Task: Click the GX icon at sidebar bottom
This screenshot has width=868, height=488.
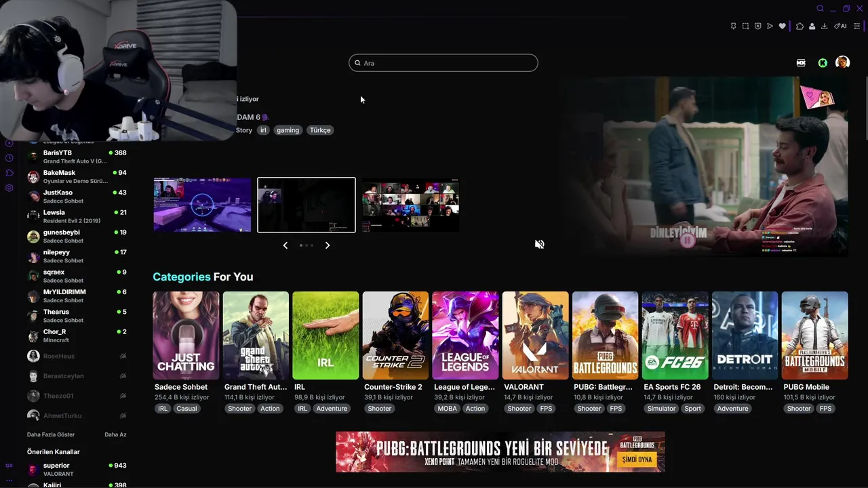Action: point(9,466)
